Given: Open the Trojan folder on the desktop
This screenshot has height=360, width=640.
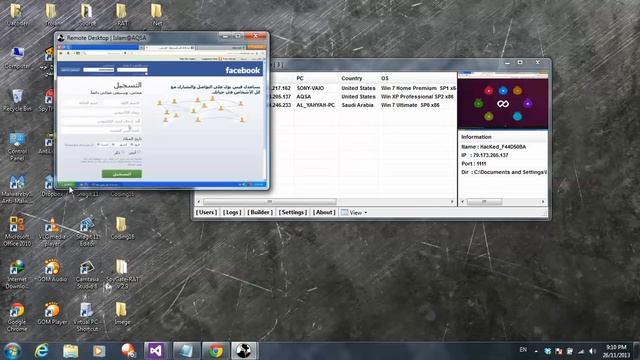Looking at the screenshot, I should click(x=52, y=14).
